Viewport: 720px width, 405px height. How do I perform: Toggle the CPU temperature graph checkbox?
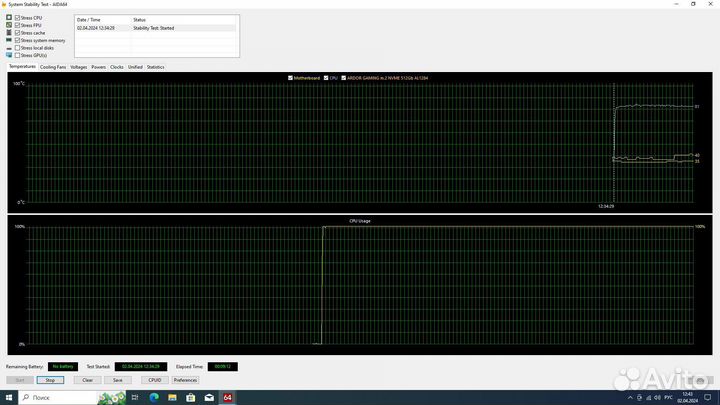point(326,78)
